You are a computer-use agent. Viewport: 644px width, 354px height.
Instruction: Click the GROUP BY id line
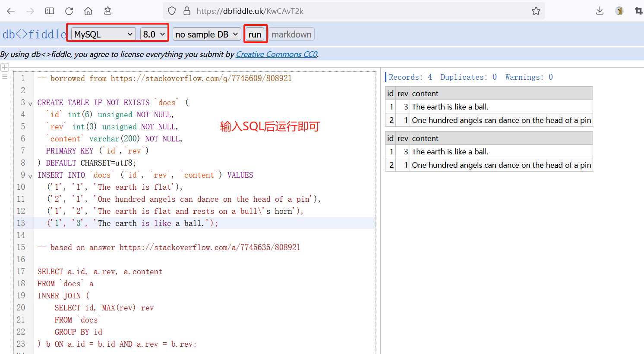(x=78, y=332)
